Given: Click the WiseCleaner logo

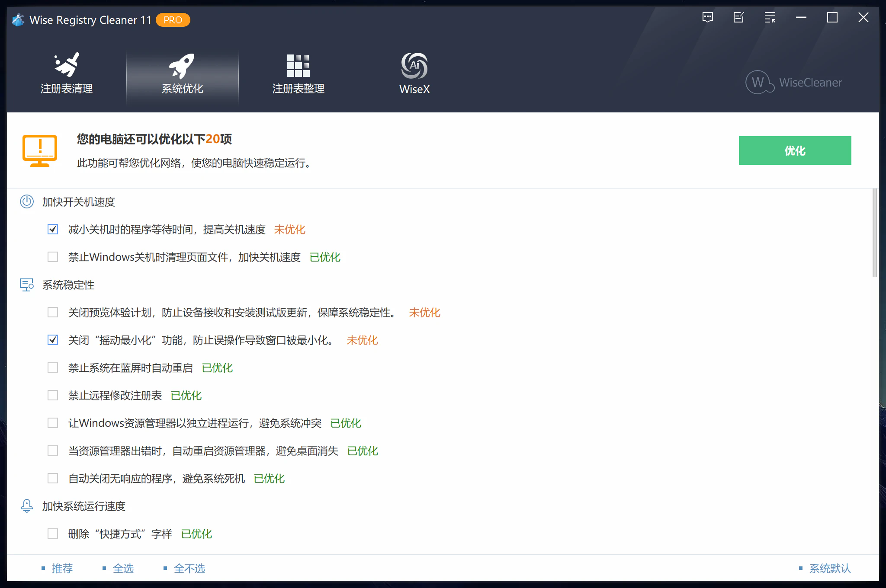Looking at the screenshot, I should coord(794,82).
